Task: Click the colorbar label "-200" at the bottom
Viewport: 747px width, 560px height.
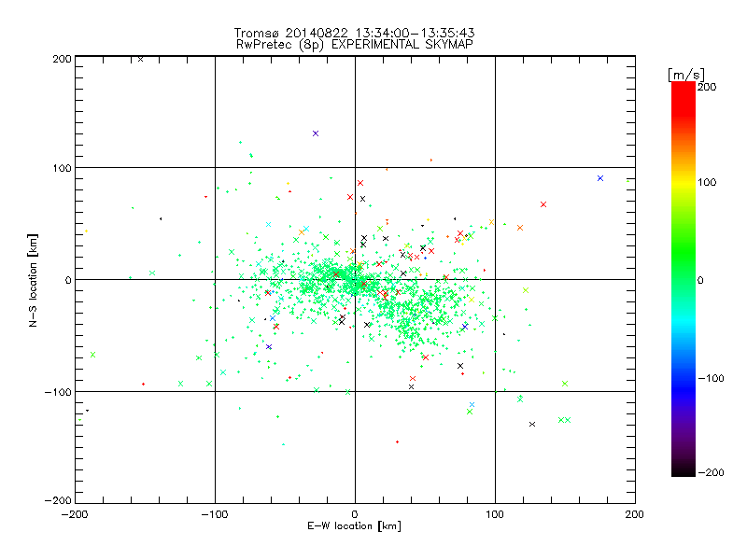Action: 711,472
